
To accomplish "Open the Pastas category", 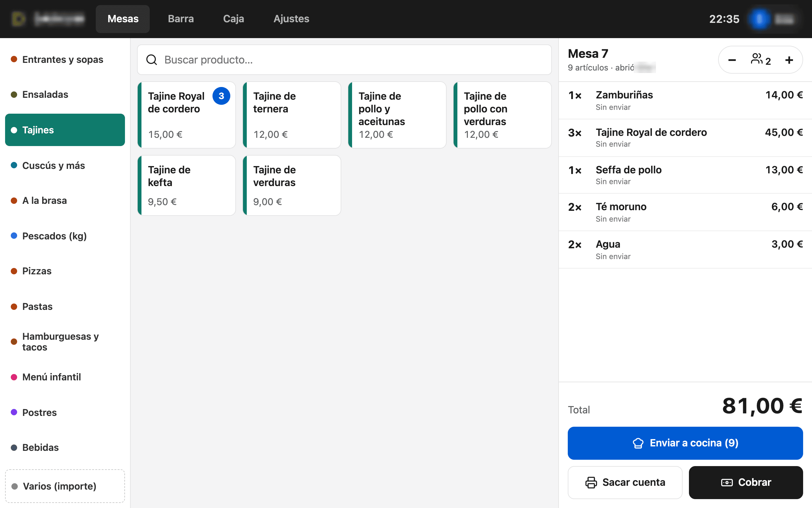I will 65,306.
